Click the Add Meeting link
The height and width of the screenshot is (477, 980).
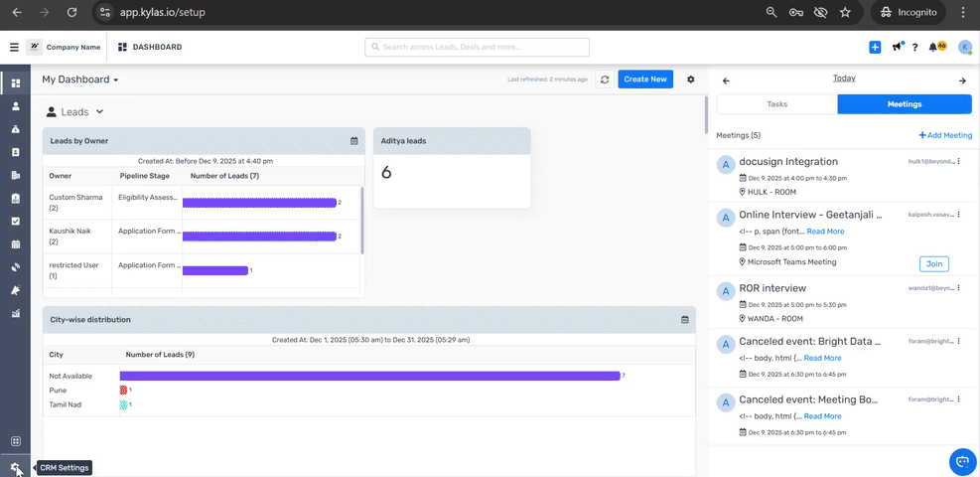(945, 135)
